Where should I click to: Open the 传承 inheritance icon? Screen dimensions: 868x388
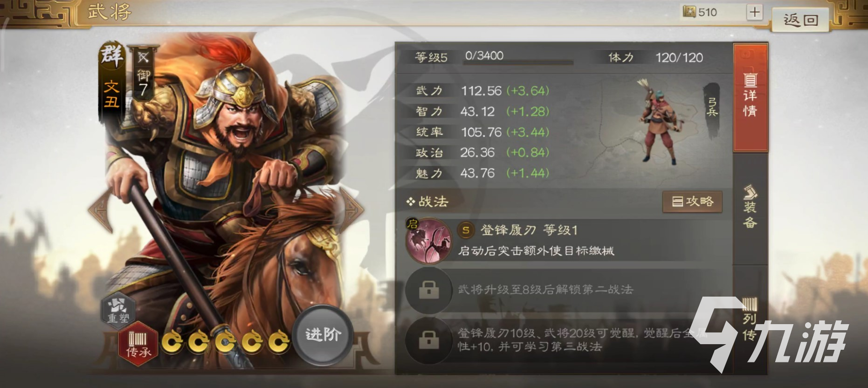[138, 344]
